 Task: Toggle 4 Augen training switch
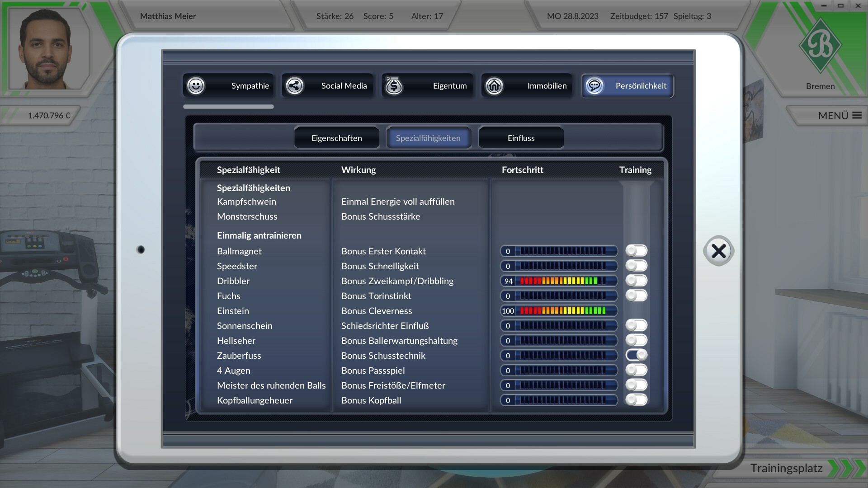[637, 370]
